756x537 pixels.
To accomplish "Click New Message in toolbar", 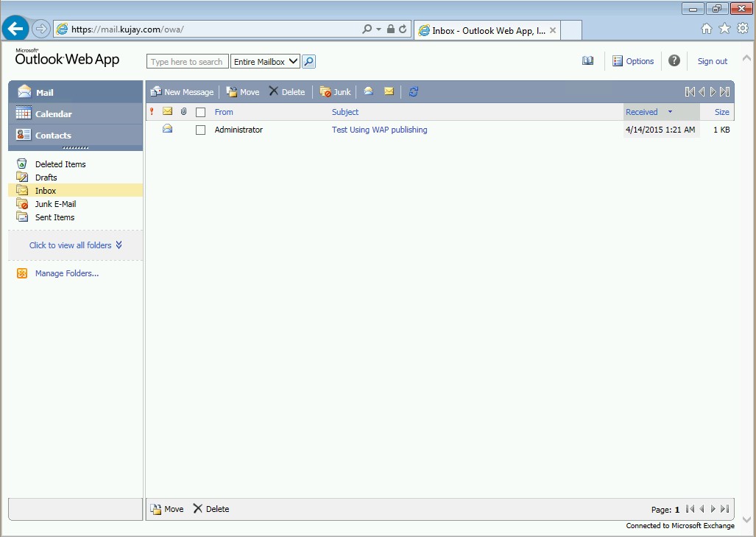I will pyautogui.click(x=182, y=91).
